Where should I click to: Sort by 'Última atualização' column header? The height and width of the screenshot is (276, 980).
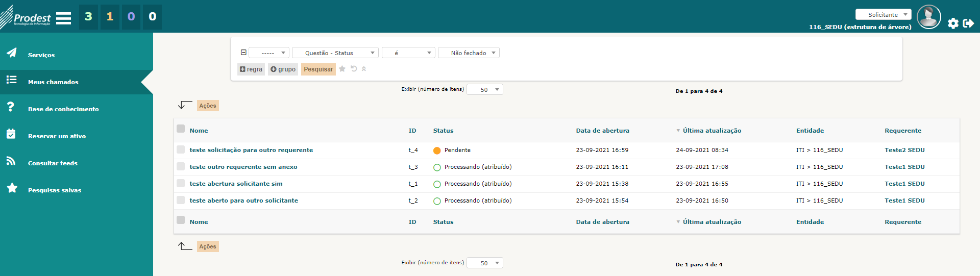(x=712, y=131)
